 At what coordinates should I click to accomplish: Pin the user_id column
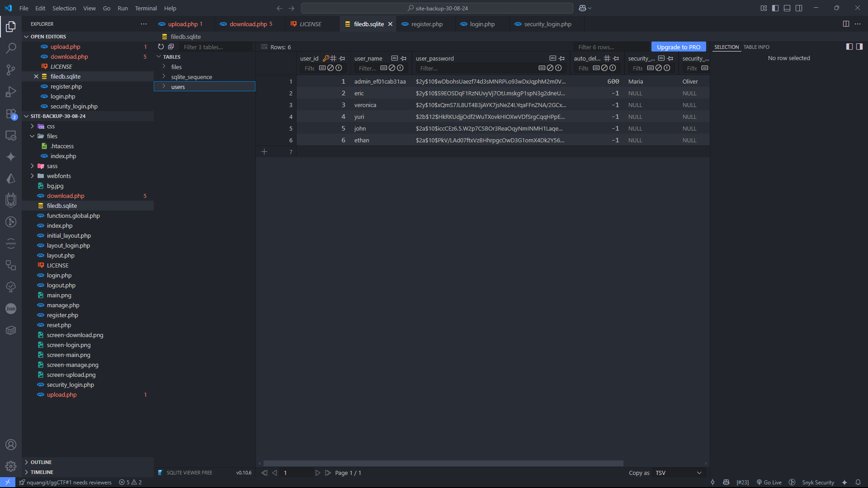tap(342, 58)
